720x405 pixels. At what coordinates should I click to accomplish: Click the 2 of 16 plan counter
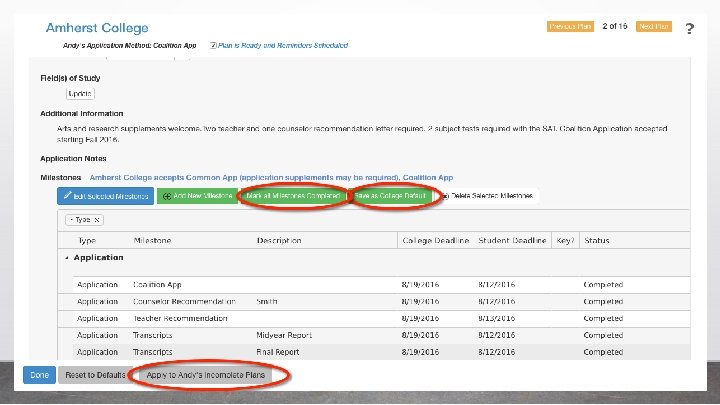(x=615, y=26)
